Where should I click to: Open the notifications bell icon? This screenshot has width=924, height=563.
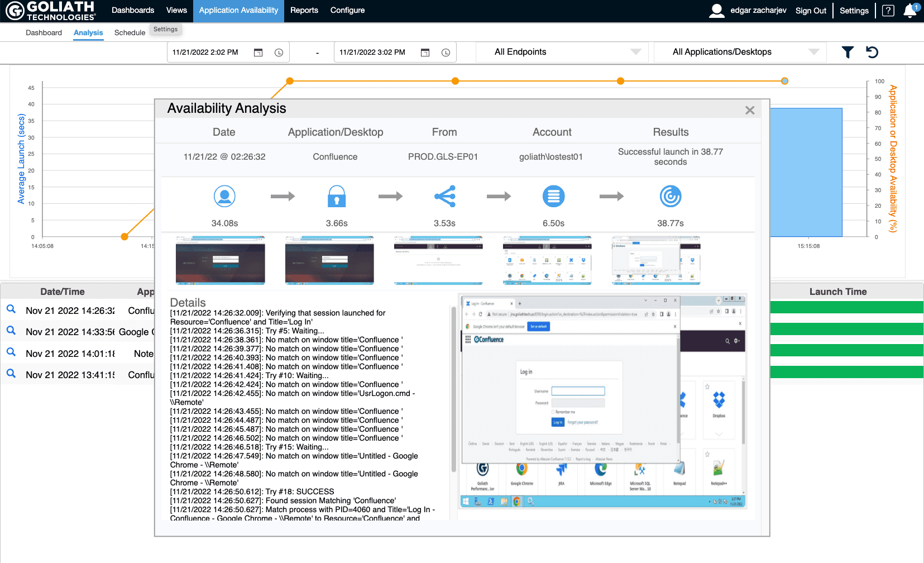(x=910, y=11)
